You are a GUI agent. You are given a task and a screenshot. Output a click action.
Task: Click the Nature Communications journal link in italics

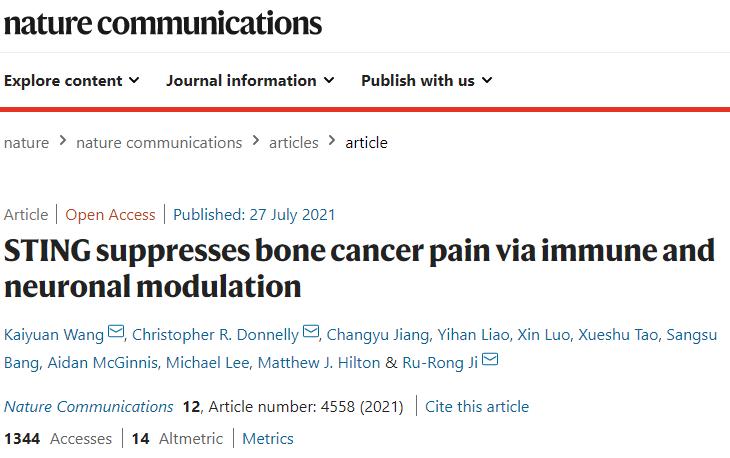88,406
